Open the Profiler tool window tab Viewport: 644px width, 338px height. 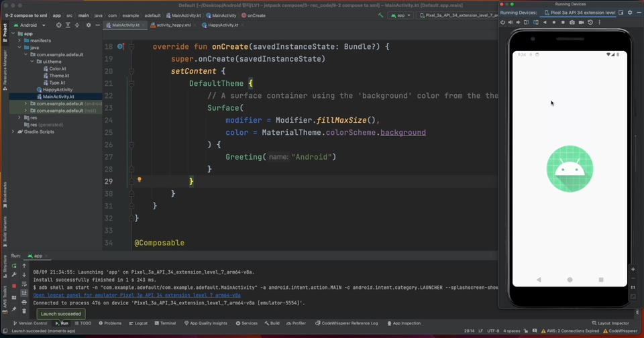click(x=296, y=323)
